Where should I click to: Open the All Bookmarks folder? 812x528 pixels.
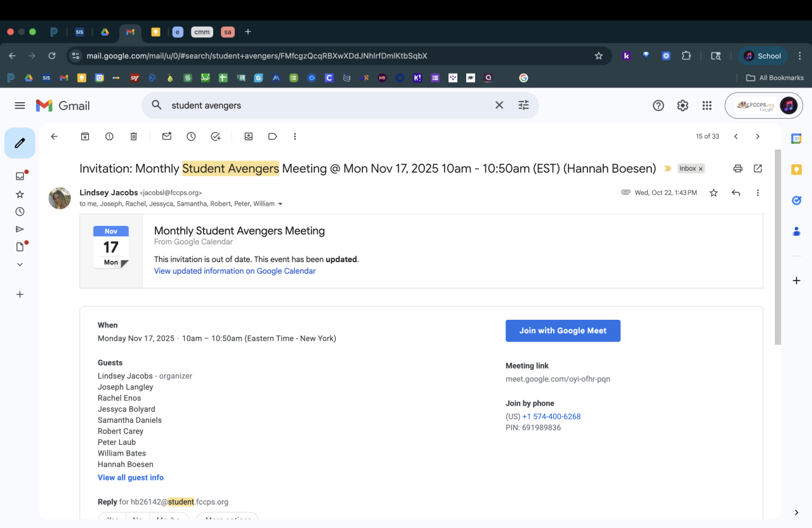(x=775, y=78)
